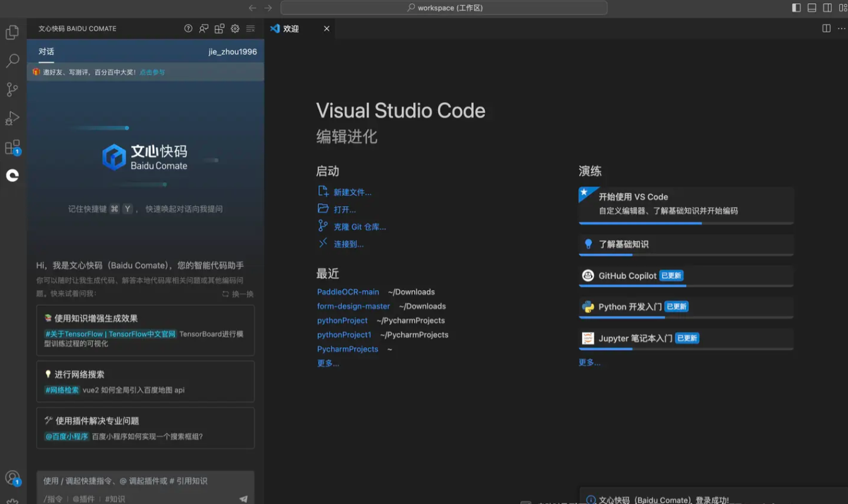Viewport: 848px width, 504px height.
Task: Click the Comate panel list-lines icon
Action: 251,29
